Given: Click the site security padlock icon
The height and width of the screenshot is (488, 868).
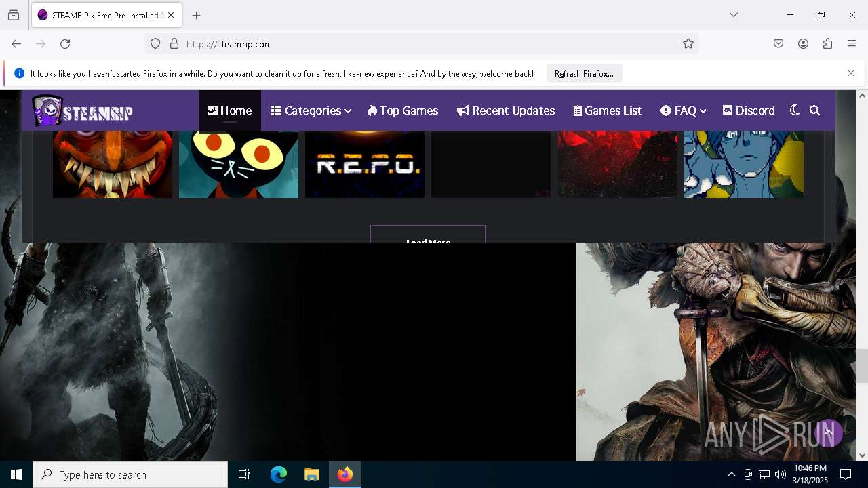Looking at the screenshot, I should point(174,44).
